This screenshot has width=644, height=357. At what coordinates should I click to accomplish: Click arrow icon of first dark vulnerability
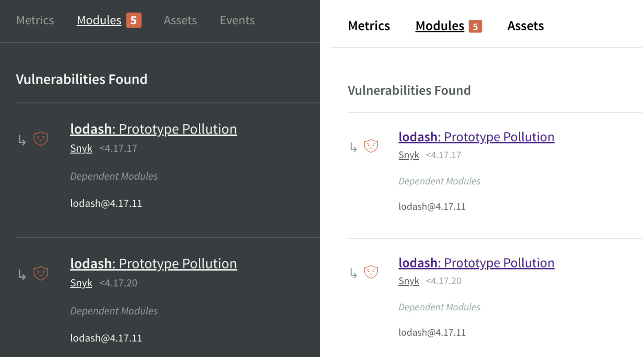click(x=22, y=140)
